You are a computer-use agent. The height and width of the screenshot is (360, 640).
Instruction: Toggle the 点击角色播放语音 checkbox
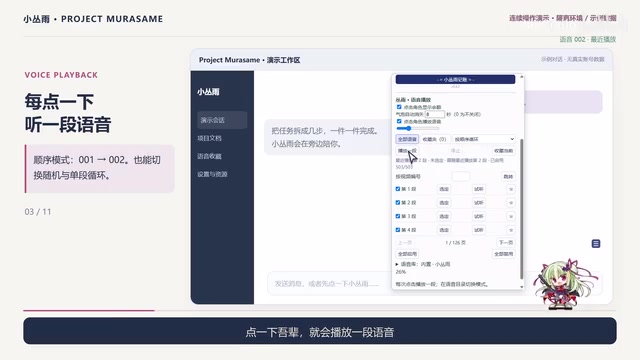399,121
